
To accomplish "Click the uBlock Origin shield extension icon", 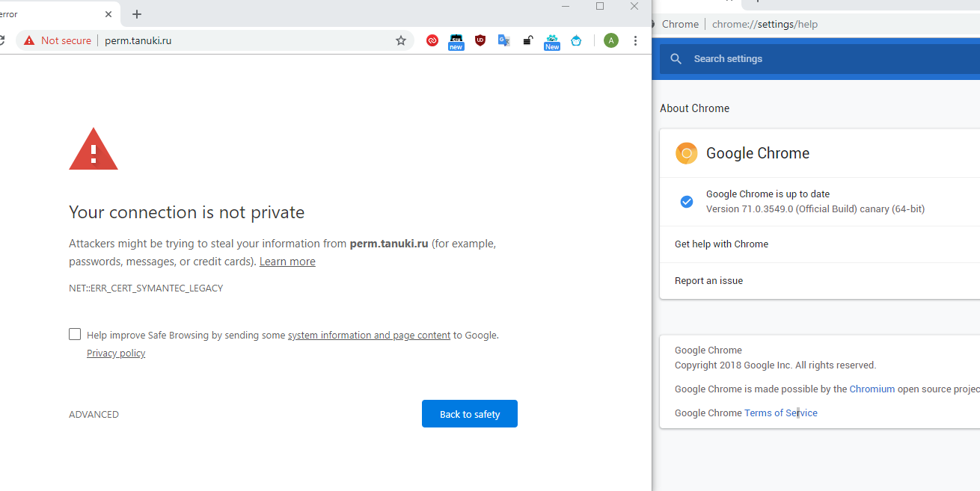I will [x=480, y=40].
